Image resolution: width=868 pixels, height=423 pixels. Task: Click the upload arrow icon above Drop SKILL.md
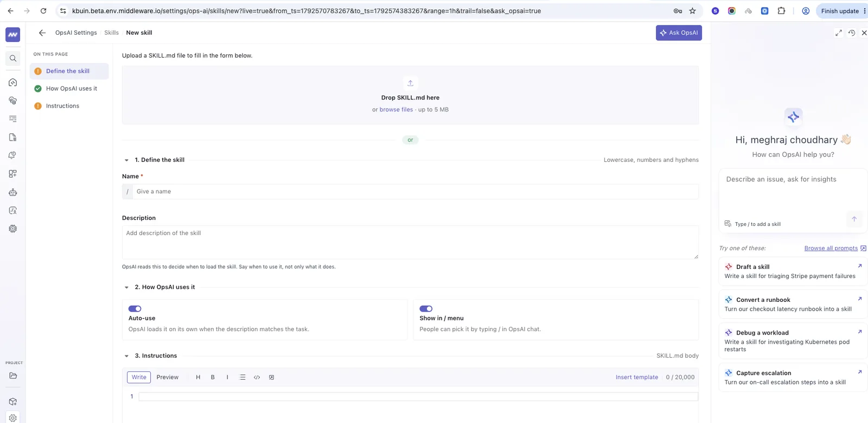410,83
